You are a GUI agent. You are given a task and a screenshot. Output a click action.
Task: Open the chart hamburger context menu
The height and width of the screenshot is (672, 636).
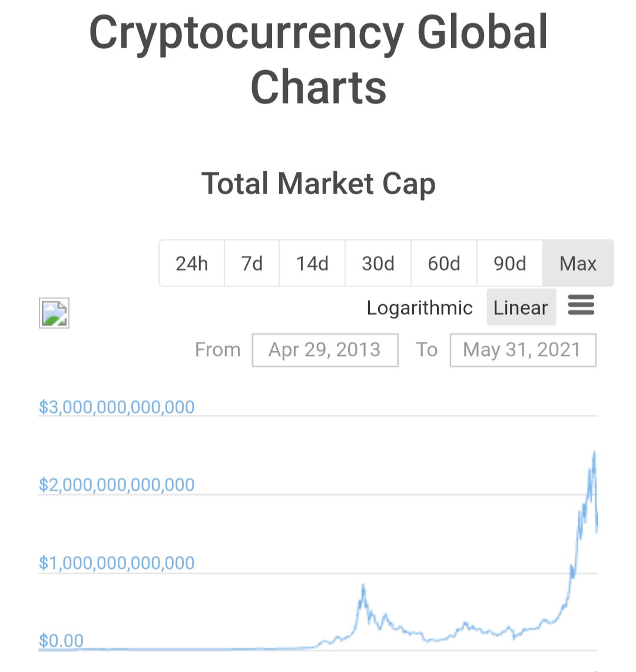581,305
